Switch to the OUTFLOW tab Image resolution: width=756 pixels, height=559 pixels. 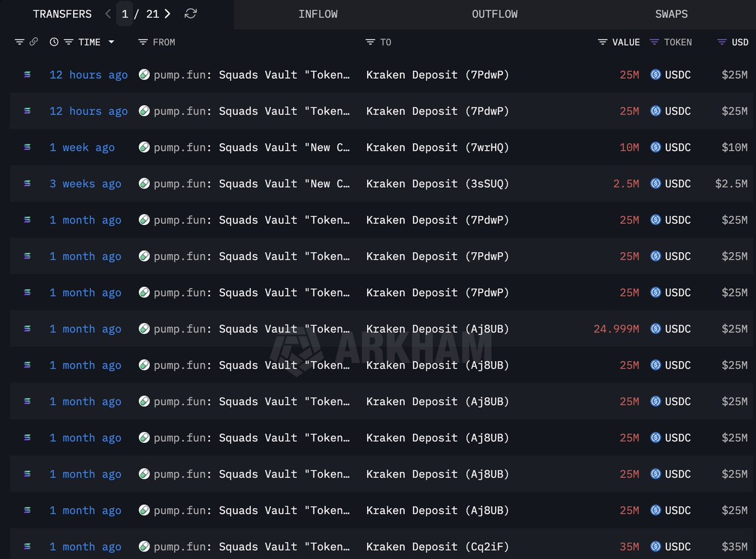(x=494, y=14)
